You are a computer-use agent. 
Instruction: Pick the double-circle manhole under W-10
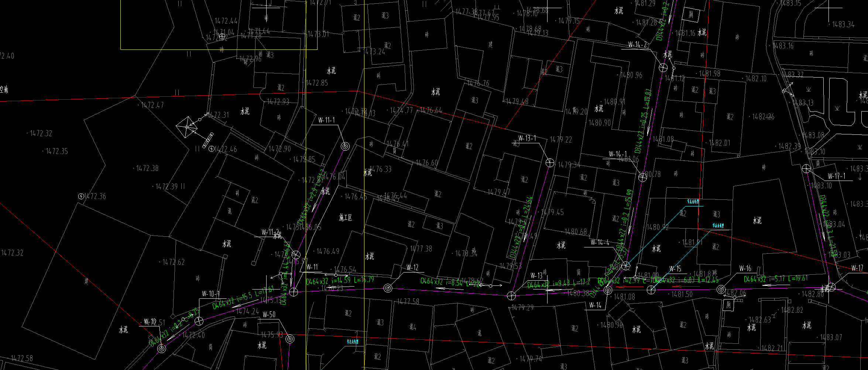coord(161,348)
